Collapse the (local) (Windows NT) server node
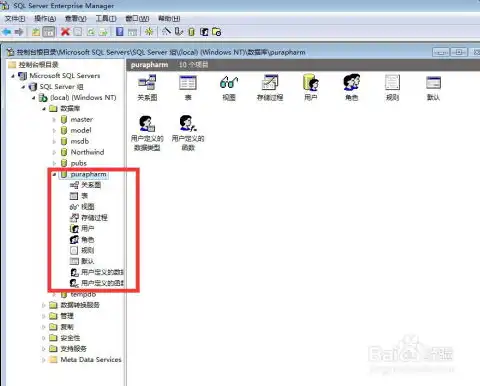The height and width of the screenshot is (386, 480). 33,98
